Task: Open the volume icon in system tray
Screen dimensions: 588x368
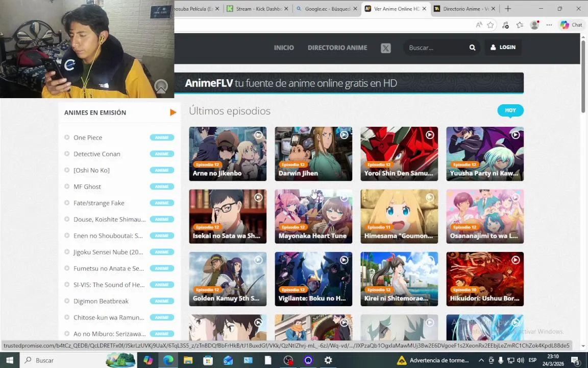Action: (x=520, y=360)
